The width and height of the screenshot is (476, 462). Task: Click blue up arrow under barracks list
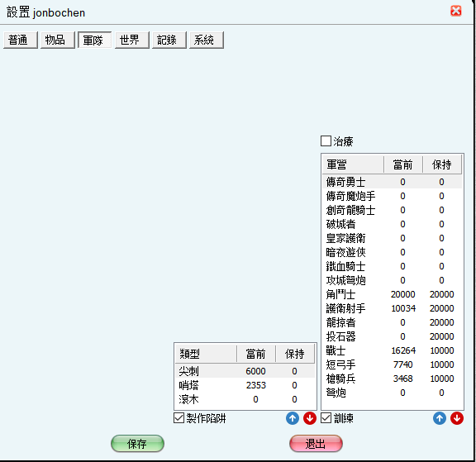coord(440,418)
